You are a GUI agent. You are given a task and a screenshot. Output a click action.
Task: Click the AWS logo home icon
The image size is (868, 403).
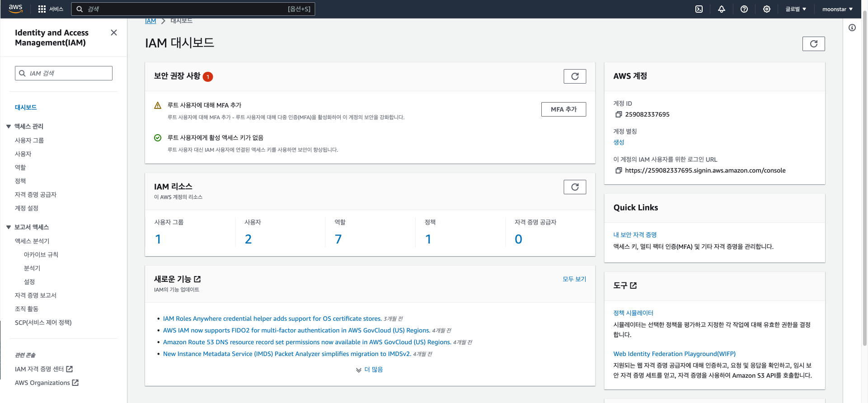pyautogui.click(x=15, y=9)
